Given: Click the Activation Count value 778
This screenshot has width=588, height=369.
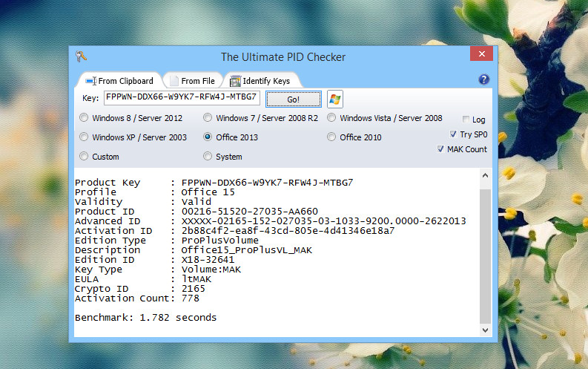Looking at the screenshot, I should point(191,298).
